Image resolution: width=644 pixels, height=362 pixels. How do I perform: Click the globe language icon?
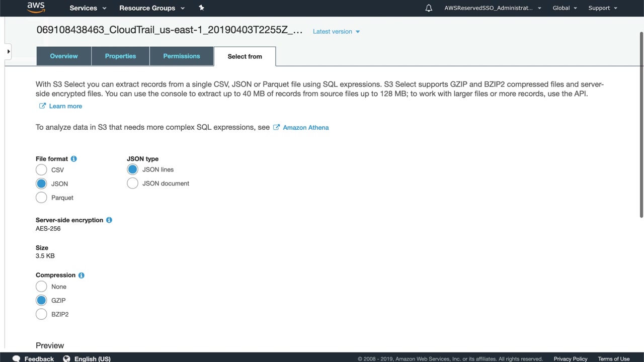[x=66, y=358]
